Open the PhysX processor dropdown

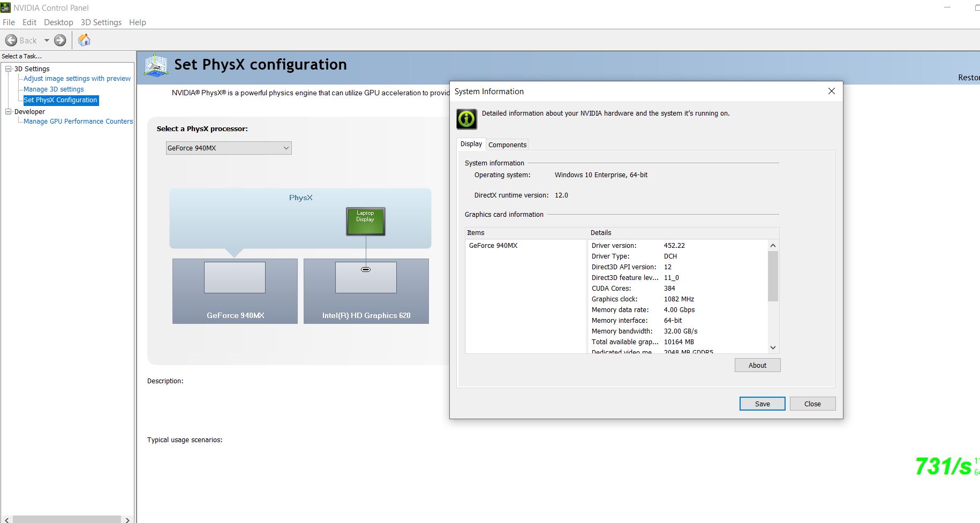coord(229,148)
